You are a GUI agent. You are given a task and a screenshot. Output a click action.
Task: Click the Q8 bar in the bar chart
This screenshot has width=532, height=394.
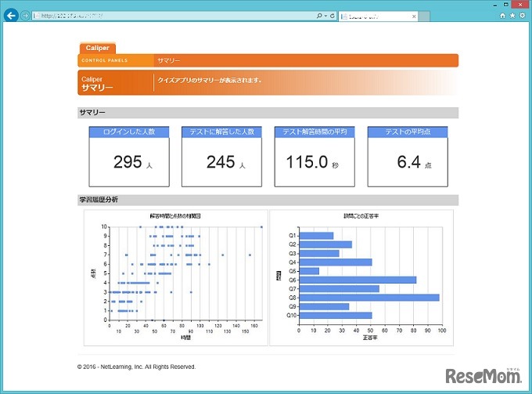[x=369, y=298]
